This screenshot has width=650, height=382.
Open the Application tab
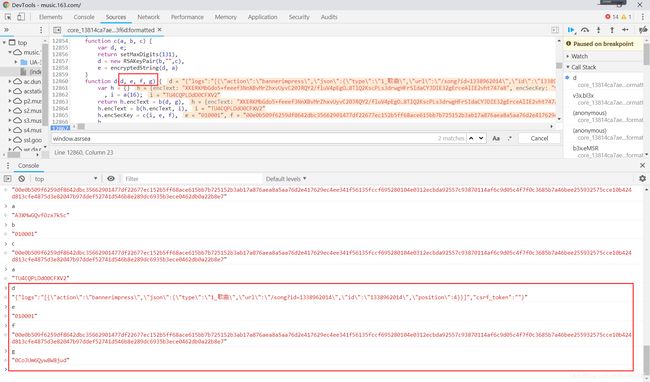coord(262,17)
